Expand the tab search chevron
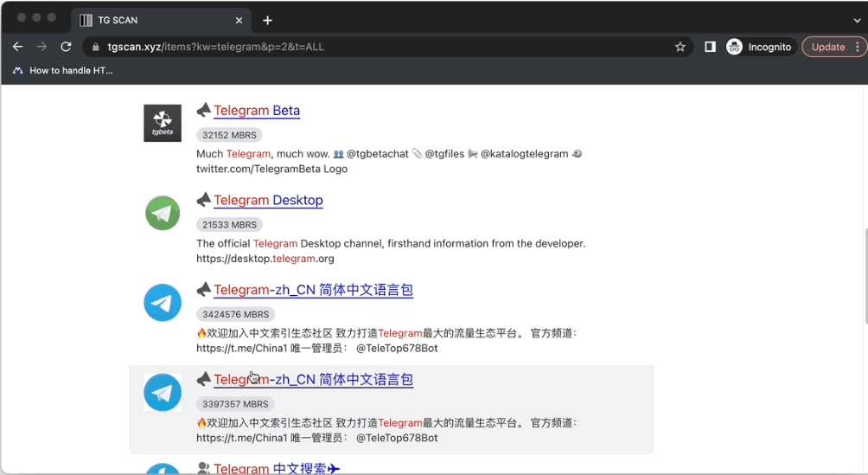868x475 pixels. (x=857, y=21)
